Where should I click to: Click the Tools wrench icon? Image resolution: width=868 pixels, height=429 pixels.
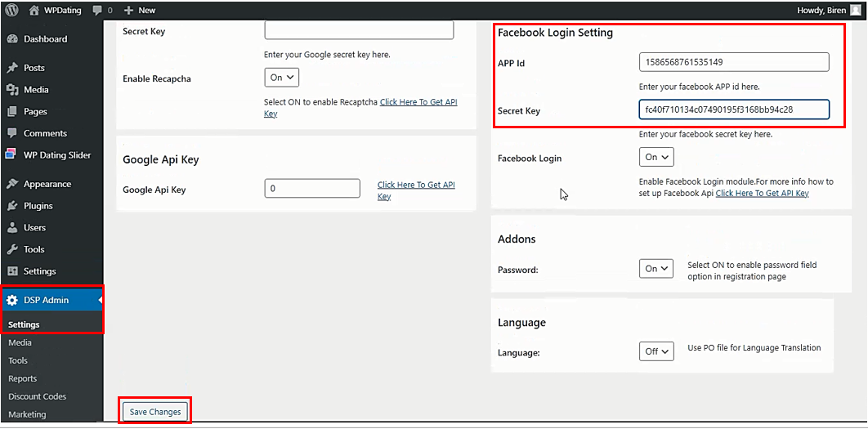click(x=12, y=250)
